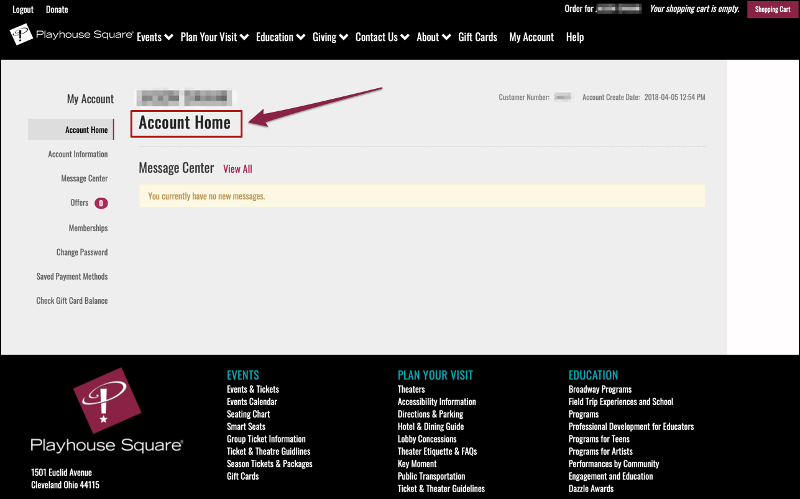
Task: Open the Shopping Cart button
Action: (772, 9)
